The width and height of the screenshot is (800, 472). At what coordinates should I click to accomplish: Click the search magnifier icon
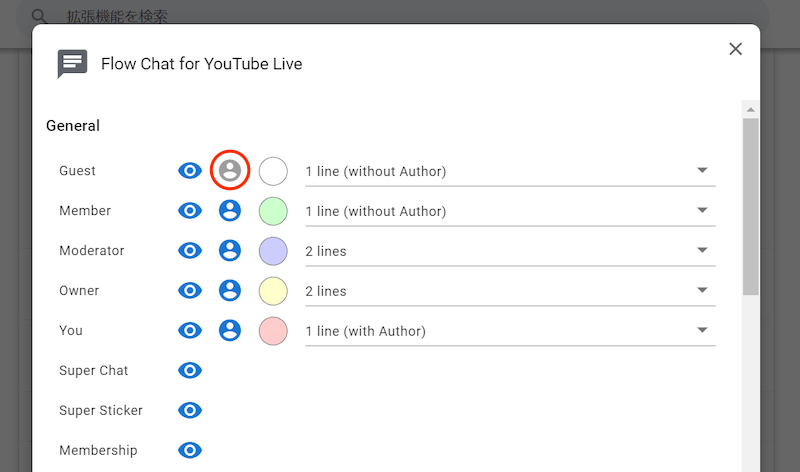40,17
